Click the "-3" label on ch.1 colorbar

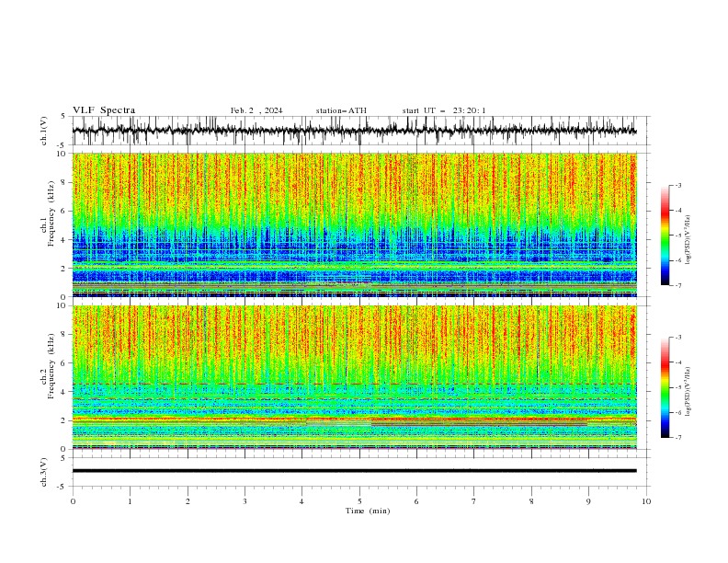point(677,185)
